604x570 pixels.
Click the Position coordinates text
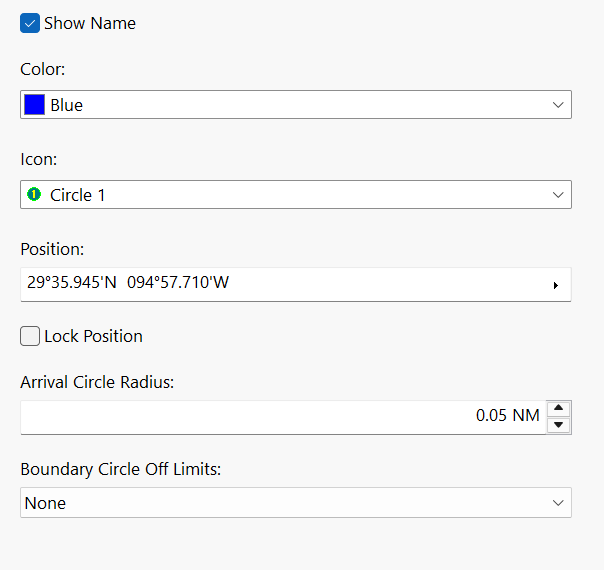pos(128,283)
